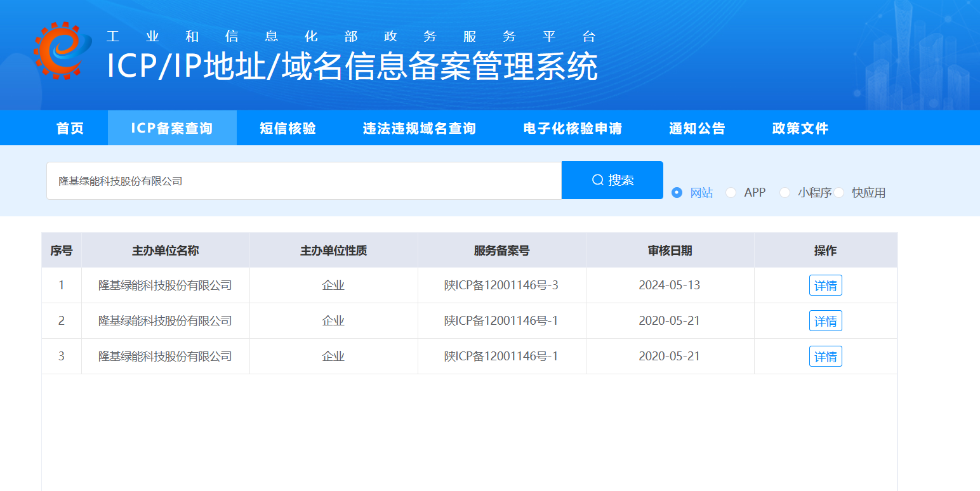Viewport: 980px width, 491px height.
Task: Click the 2020-05-21 date in row 2
Action: coord(670,321)
